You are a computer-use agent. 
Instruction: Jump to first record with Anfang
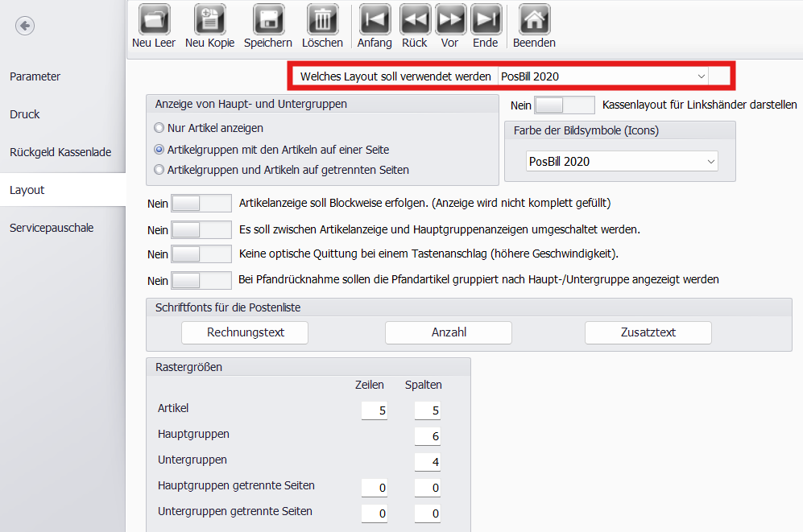(x=375, y=19)
